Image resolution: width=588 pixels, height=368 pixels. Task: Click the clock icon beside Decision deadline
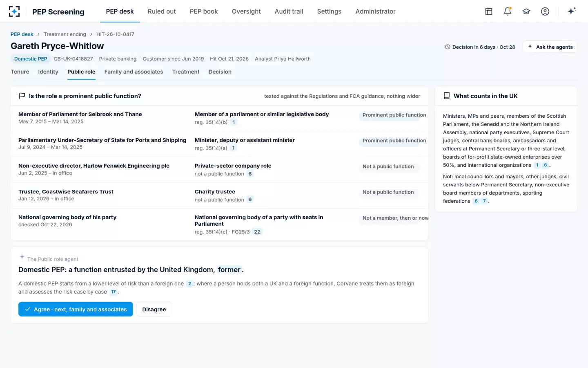[x=448, y=47]
